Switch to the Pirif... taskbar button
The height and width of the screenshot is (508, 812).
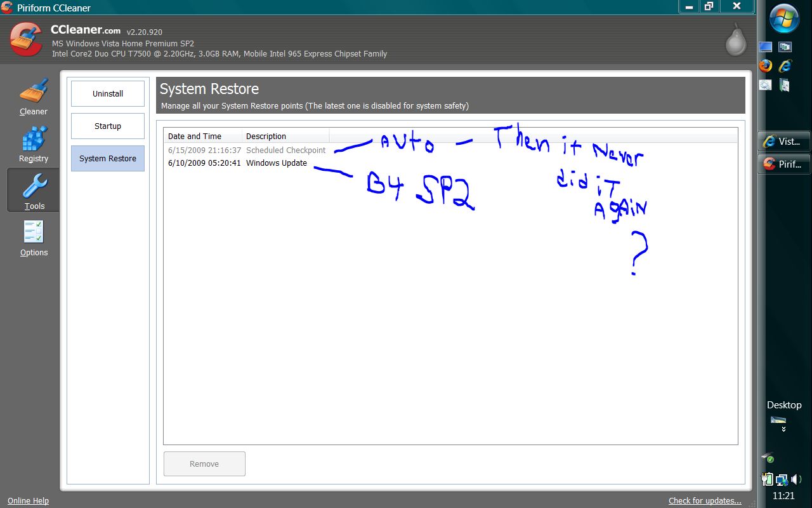784,164
